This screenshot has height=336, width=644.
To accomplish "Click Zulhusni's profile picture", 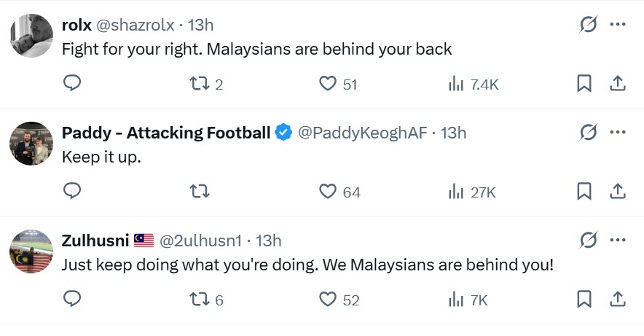I will tap(31, 251).
